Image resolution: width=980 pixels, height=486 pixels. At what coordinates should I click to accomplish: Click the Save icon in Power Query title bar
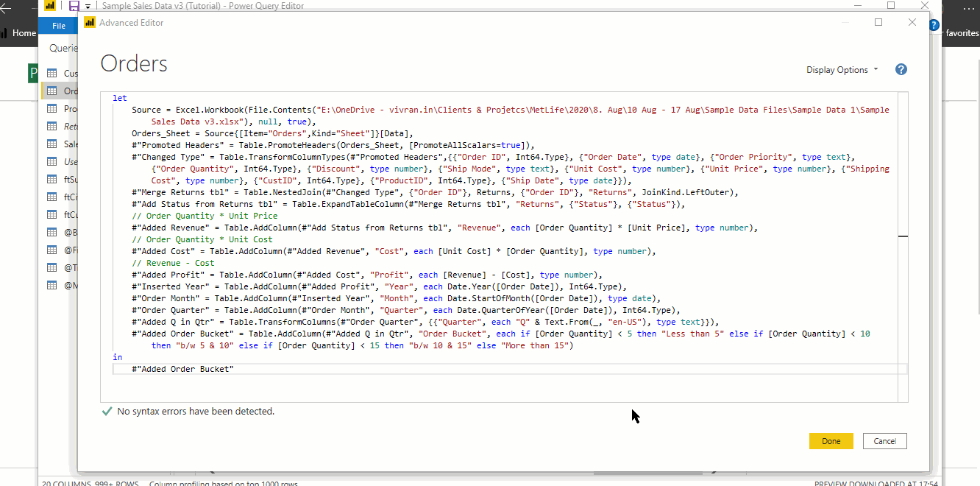click(74, 6)
